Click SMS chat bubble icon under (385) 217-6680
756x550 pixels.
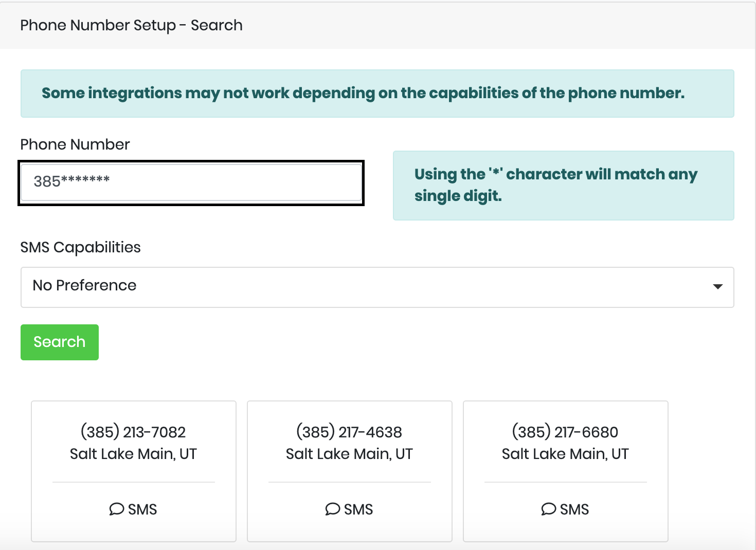pos(549,509)
